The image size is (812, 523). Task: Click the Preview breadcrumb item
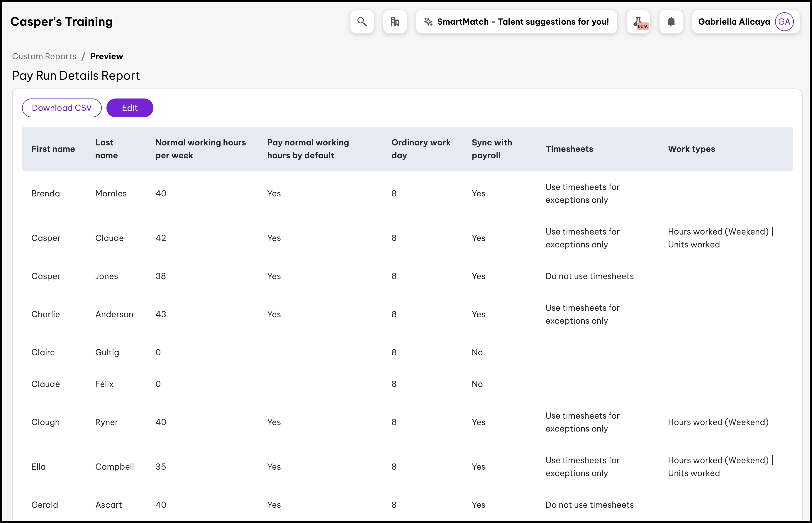click(106, 56)
